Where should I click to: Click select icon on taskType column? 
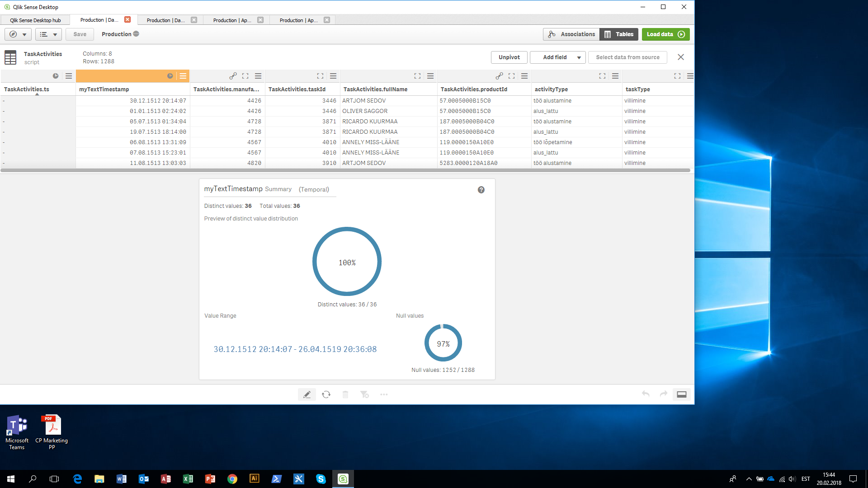pyautogui.click(x=677, y=76)
